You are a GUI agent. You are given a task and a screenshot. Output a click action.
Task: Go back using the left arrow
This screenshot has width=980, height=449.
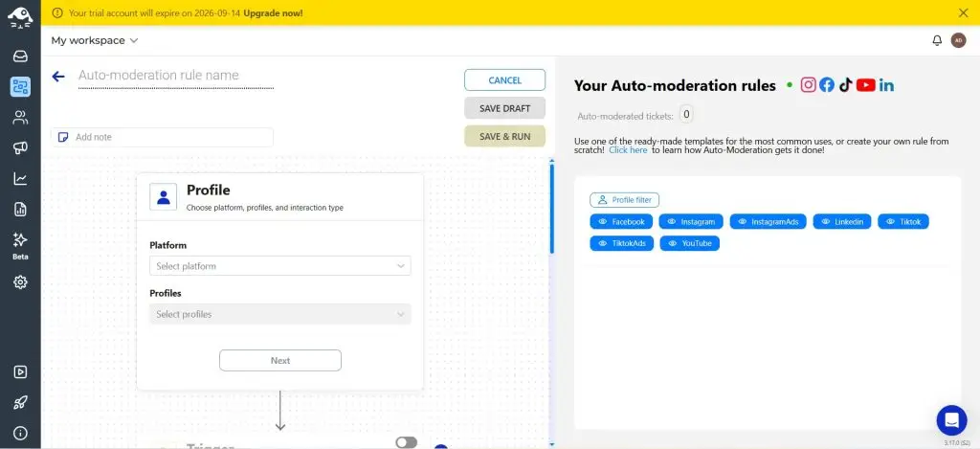click(58, 77)
